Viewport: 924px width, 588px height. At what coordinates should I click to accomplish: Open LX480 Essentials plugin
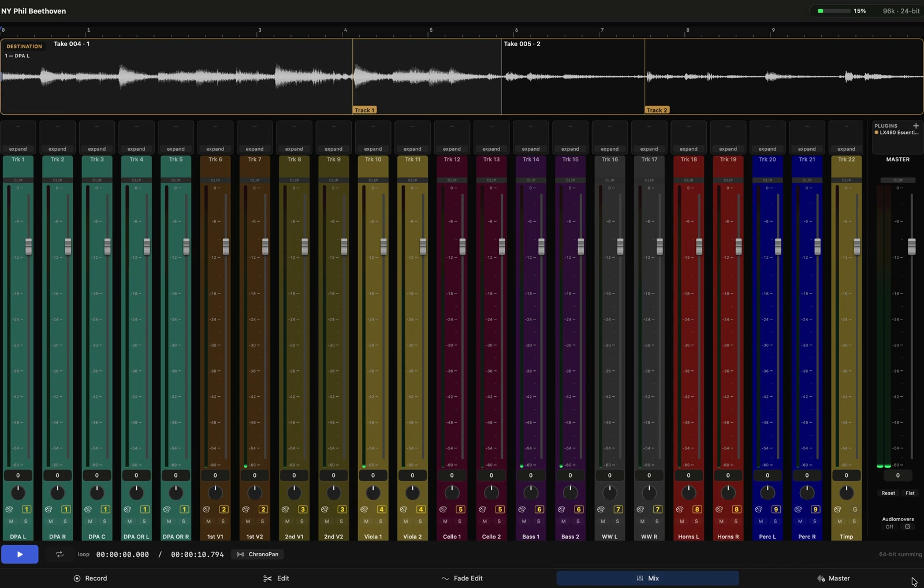pyautogui.click(x=896, y=133)
